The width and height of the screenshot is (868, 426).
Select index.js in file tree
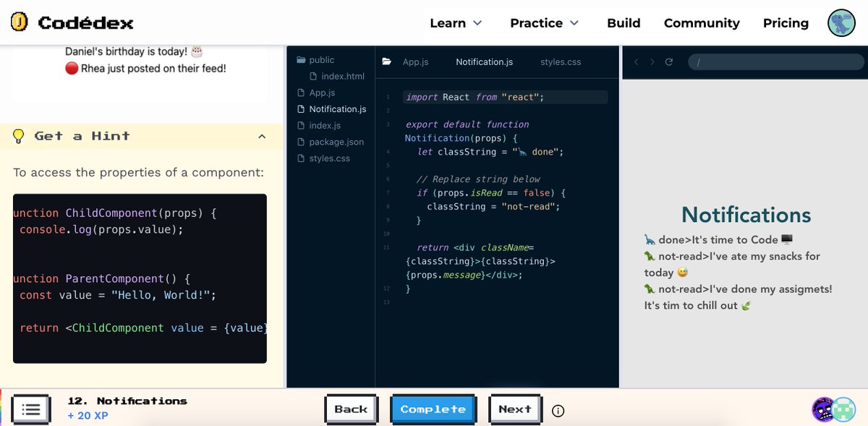click(x=325, y=125)
